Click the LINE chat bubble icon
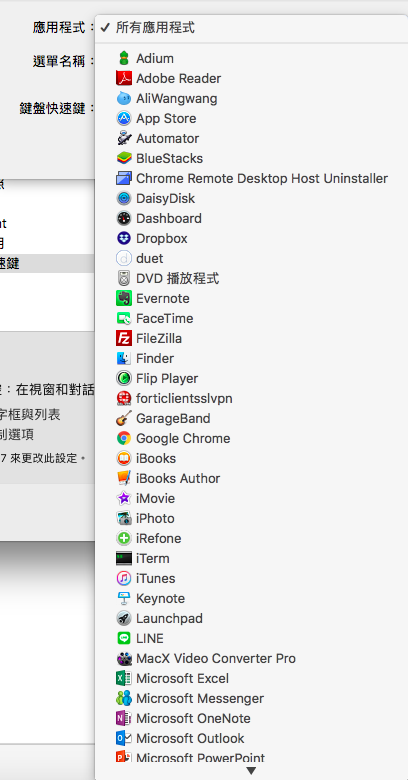Viewport: 408px width, 780px height. click(x=123, y=638)
